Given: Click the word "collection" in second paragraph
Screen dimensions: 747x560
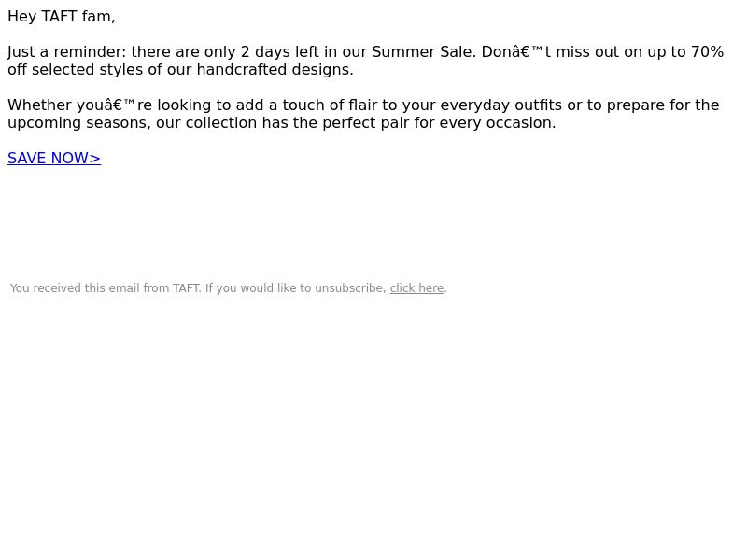Looking at the screenshot, I should [x=221, y=123].
